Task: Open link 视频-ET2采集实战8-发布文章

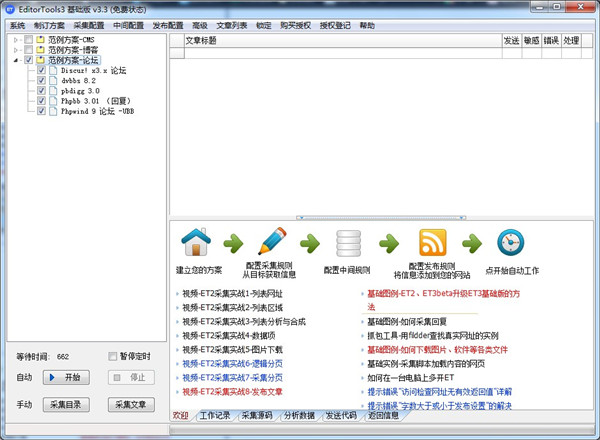Action: [x=232, y=392]
